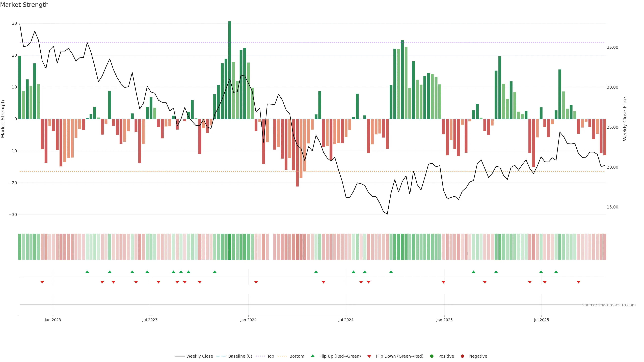Click the purple dotted Top legend swatch

[x=260, y=356]
